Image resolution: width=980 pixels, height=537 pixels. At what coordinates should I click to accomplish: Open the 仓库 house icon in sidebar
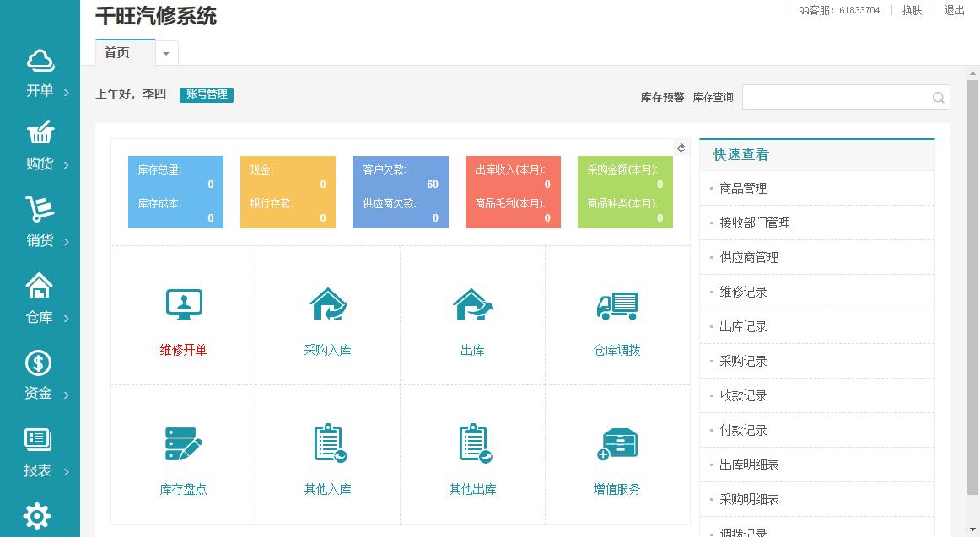coord(39,285)
